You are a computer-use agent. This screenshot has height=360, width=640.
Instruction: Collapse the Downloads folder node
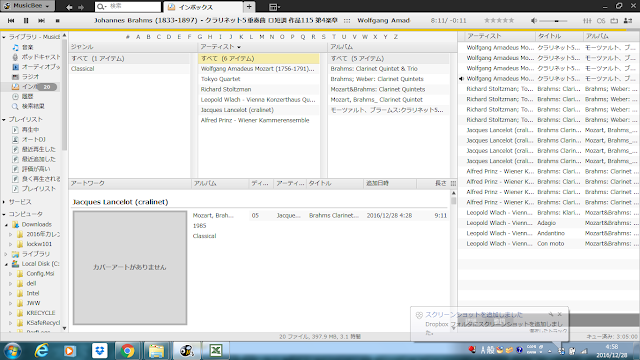7,225
